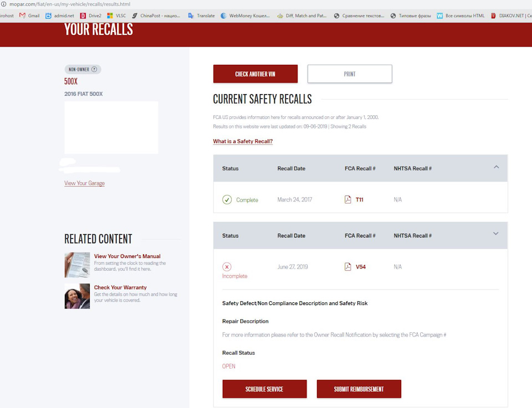Click the 'June 27, 2019' recall date

[x=293, y=267]
